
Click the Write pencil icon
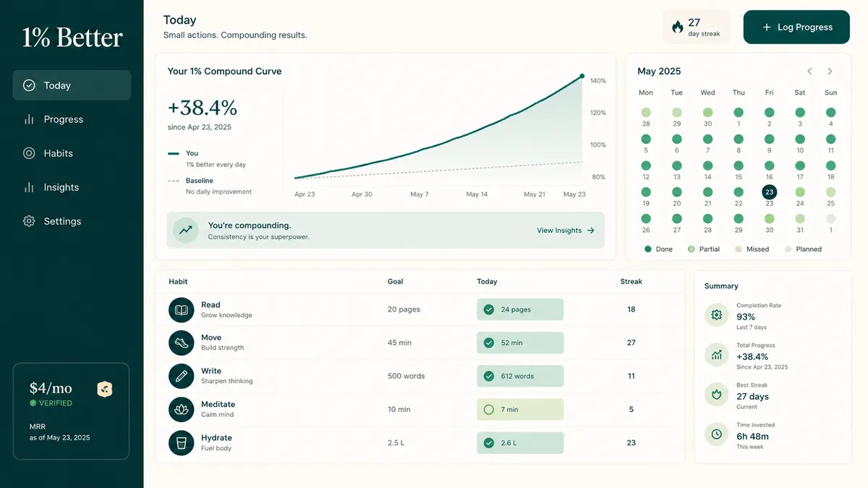coord(182,376)
